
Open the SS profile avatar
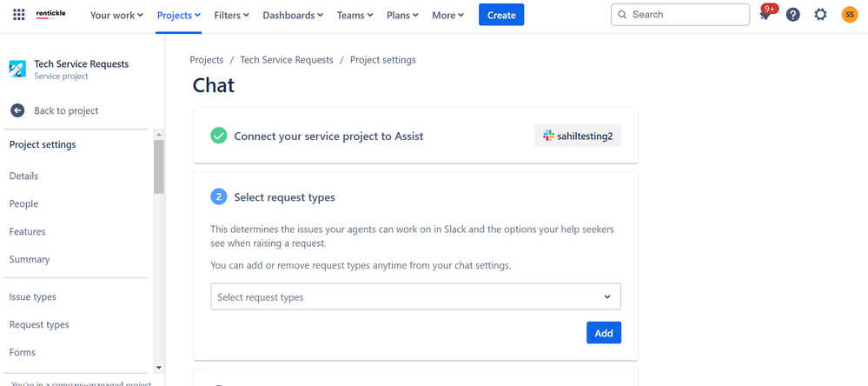[x=849, y=15]
